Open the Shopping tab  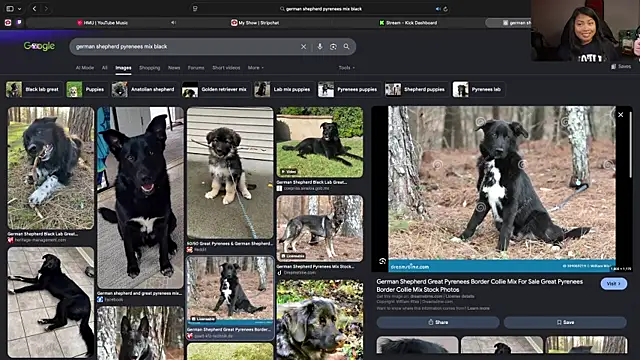pos(149,68)
